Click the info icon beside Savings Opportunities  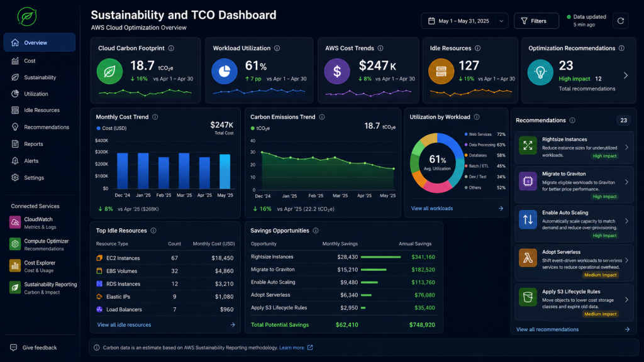[x=316, y=231]
